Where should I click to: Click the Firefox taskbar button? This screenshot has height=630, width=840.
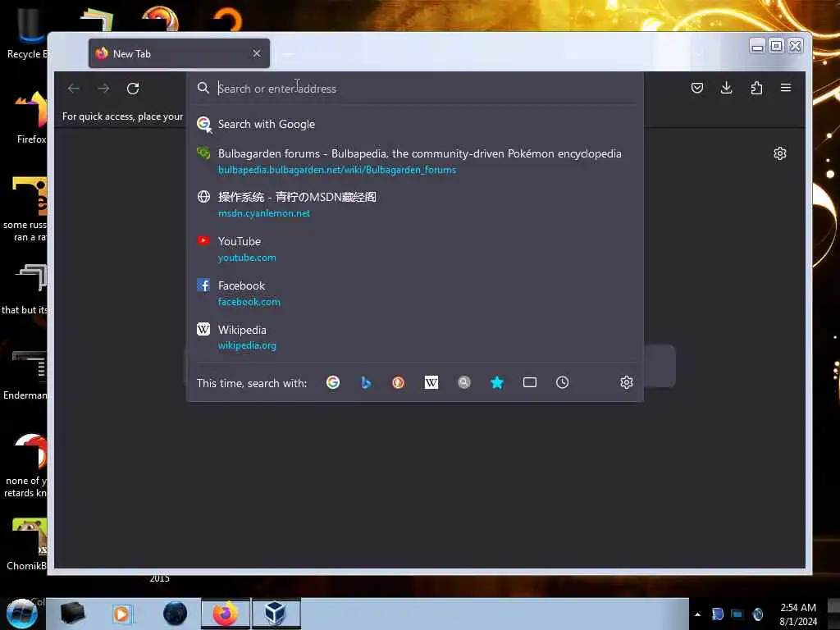(x=226, y=614)
